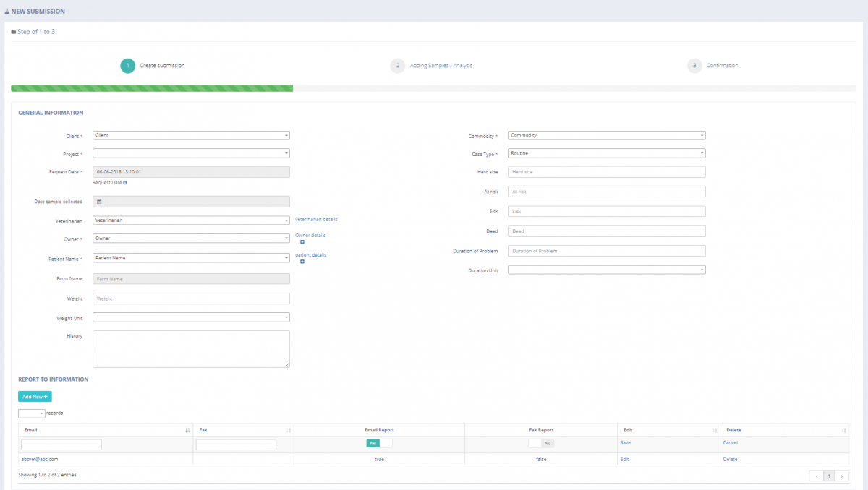This screenshot has height=490, width=868.
Task: Open the Project dropdown
Action: (x=191, y=153)
